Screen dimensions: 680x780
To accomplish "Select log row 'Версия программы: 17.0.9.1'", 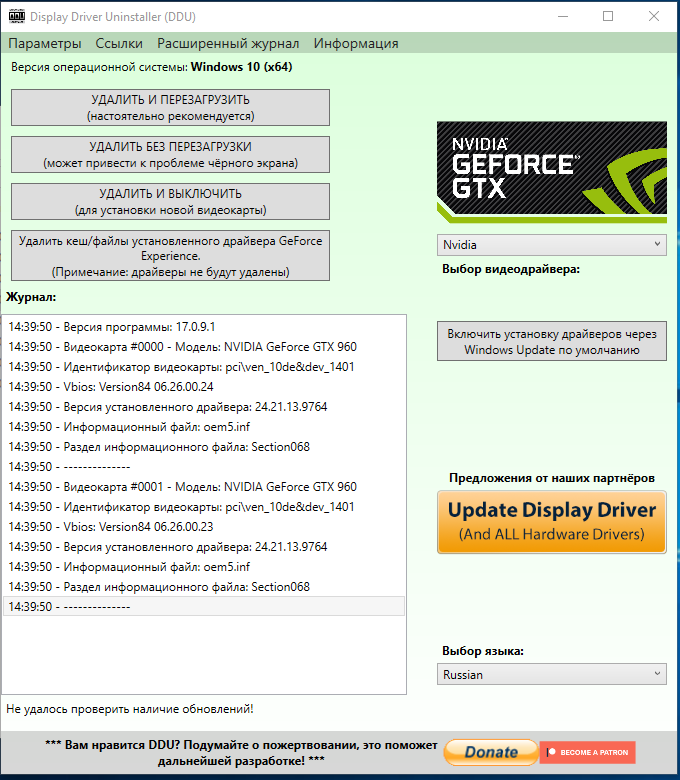I will click(204, 327).
